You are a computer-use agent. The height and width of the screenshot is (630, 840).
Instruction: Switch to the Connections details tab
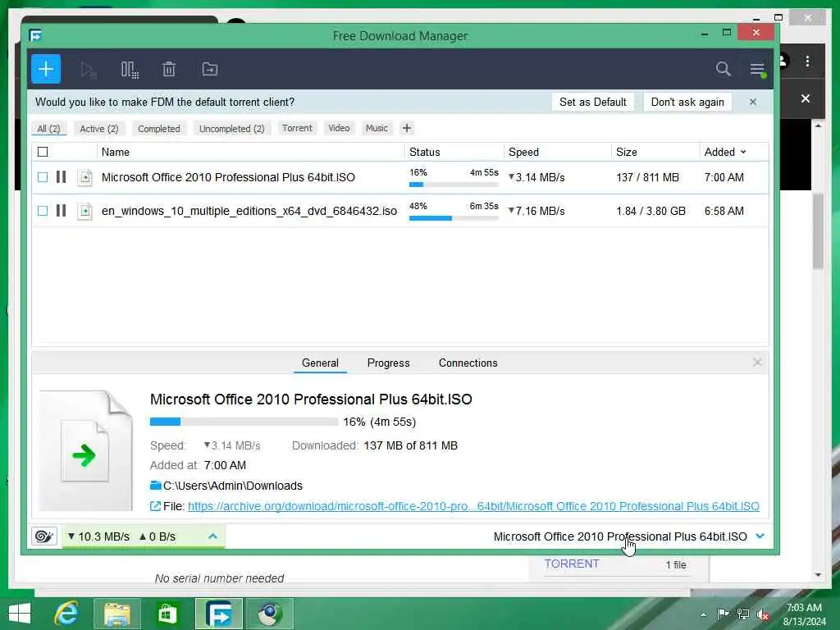[x=468, y=363]
